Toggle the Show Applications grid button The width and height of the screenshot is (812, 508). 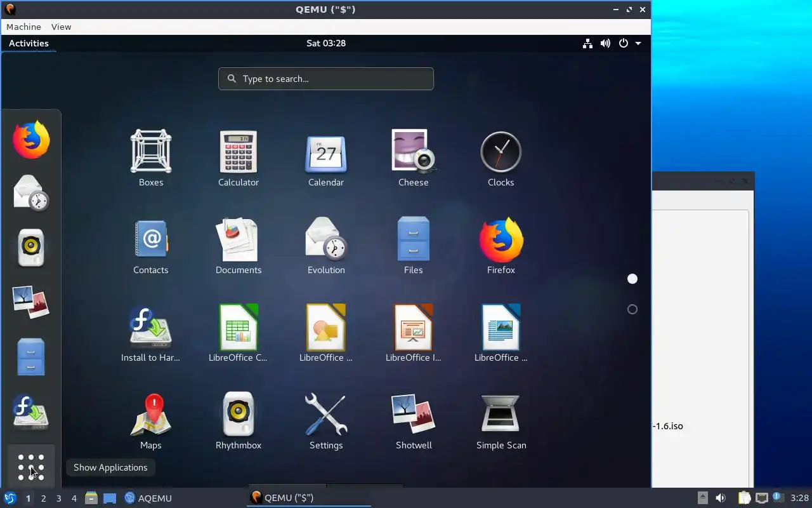coord(31,467)
